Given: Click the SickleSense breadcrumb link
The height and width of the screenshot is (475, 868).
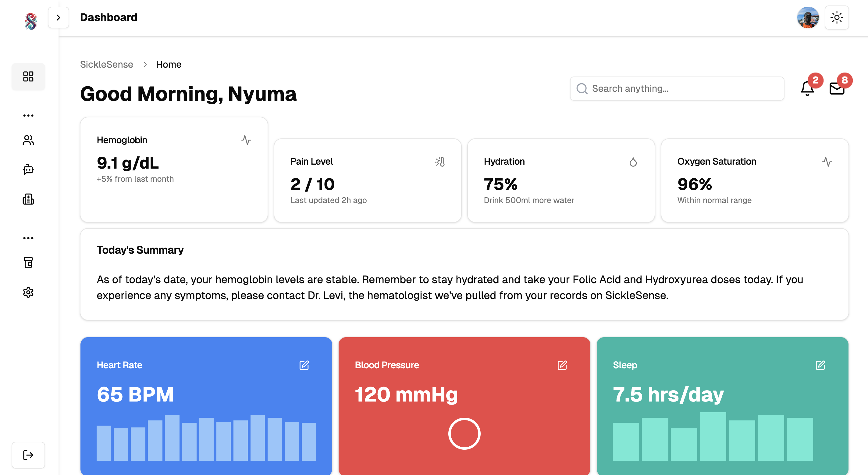Looking at the screenshot, I should click(x=106, y=64).
